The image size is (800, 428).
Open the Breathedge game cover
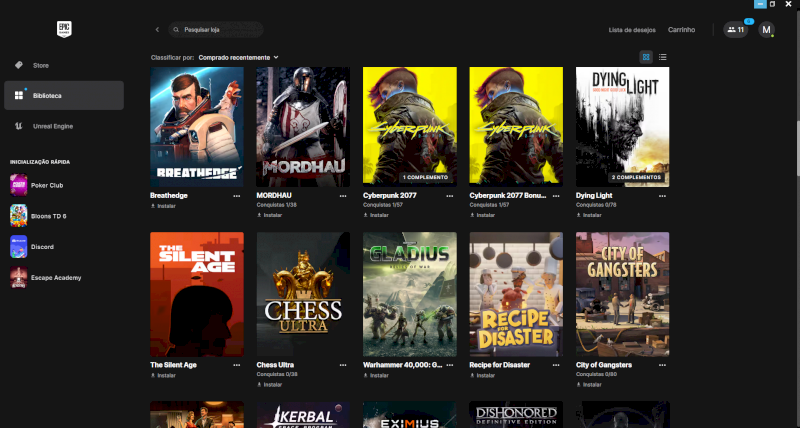coord(196,127)
